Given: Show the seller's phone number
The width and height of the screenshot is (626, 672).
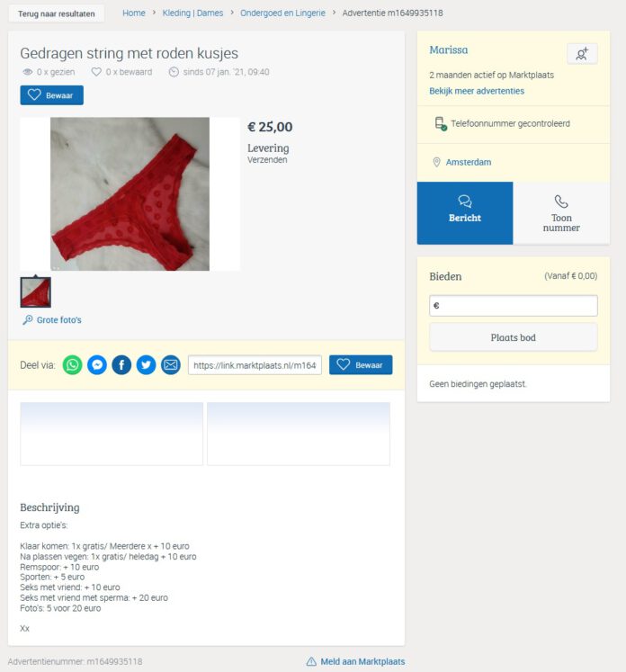Looking at the screenshot, I should [561, 213].
